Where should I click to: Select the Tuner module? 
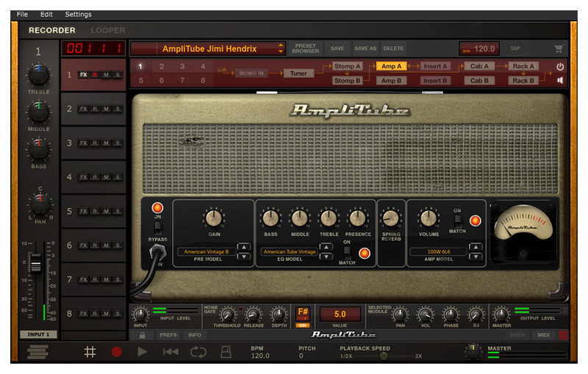(x=298, y=73)
